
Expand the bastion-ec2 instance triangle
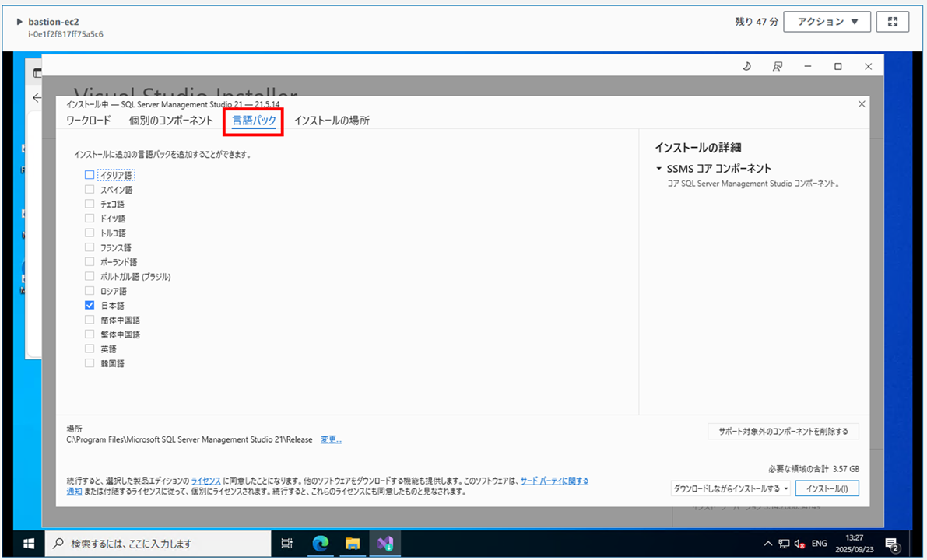(19, 22)
